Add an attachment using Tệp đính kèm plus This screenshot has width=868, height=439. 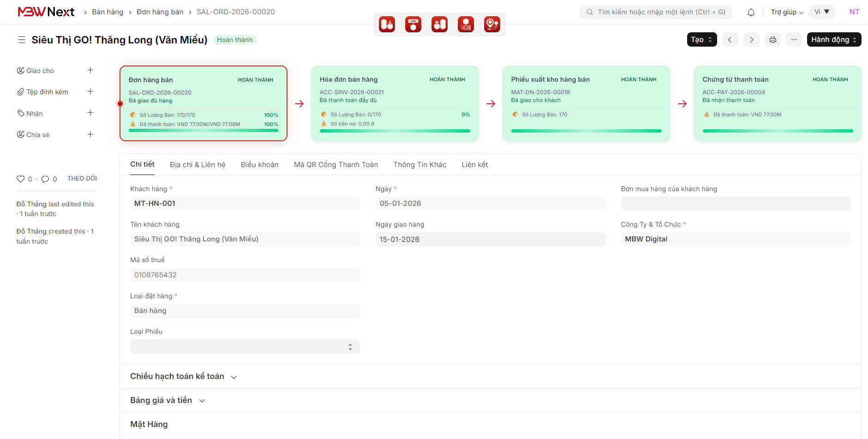click(x=90, y=91)
